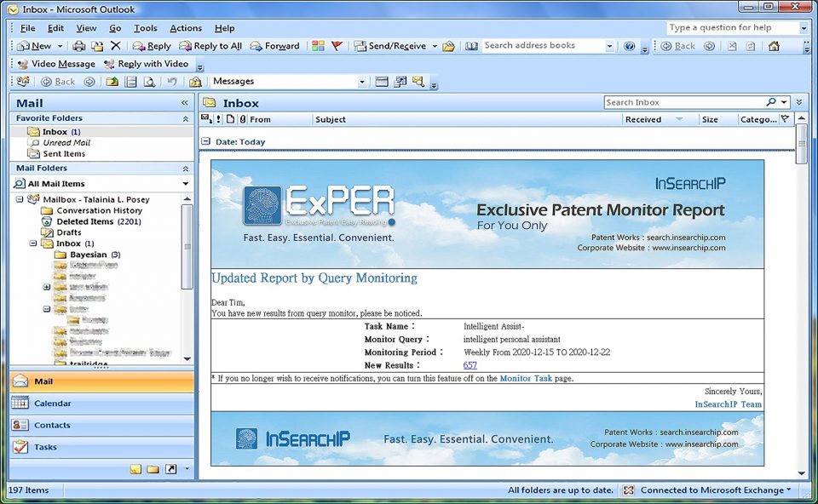
Task: Click the envelope with magnifier icon in Advanced toolbar
Action: tap(418, 82)
